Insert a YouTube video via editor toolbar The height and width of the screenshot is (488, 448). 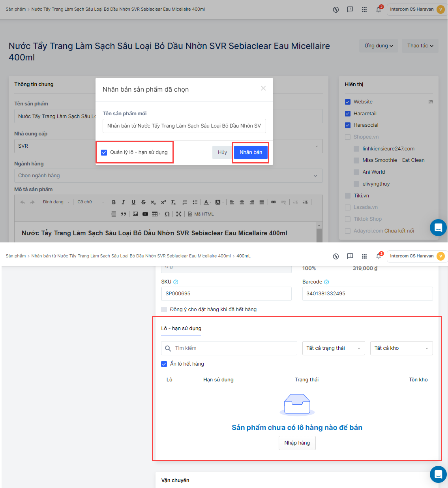point(145,214)
